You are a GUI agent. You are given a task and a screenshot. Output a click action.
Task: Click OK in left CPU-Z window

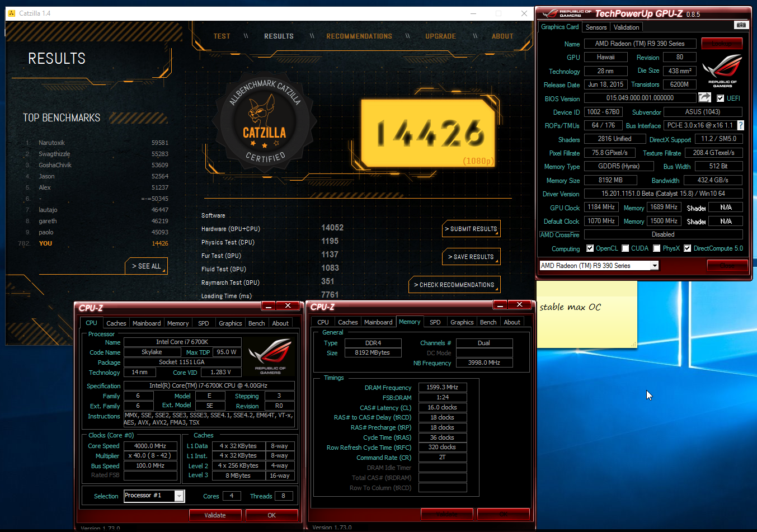coord(271,515)
